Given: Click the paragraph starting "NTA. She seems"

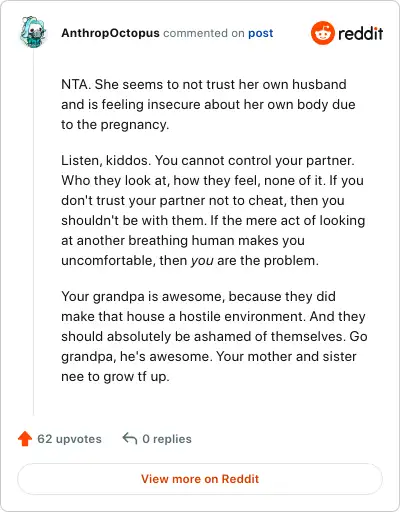Looking at the screenshot, I should 208,104.
